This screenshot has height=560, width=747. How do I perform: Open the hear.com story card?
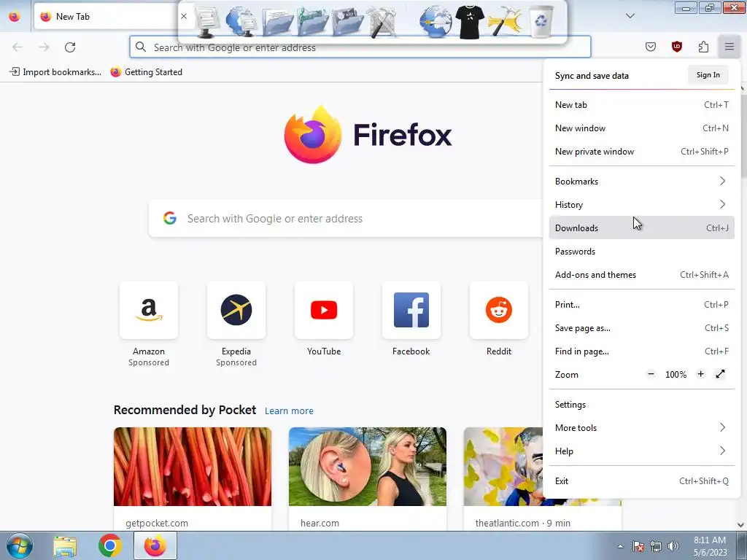point(368,478)
